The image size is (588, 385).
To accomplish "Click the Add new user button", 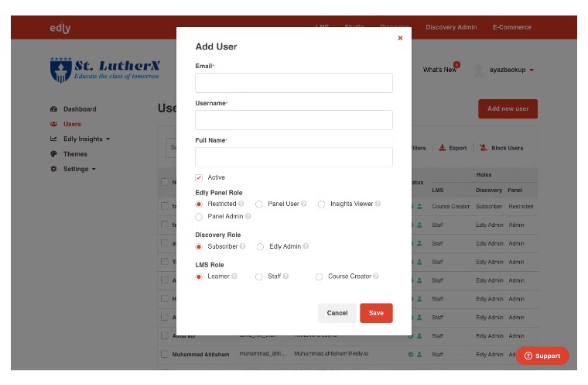I will click(x=508, y=109).
